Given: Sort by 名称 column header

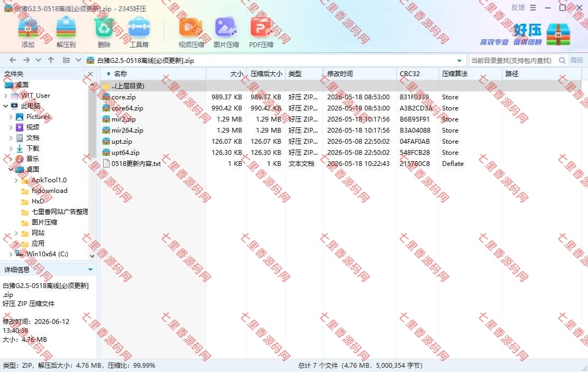Looking at the screenshot, I should pos(153,74).
